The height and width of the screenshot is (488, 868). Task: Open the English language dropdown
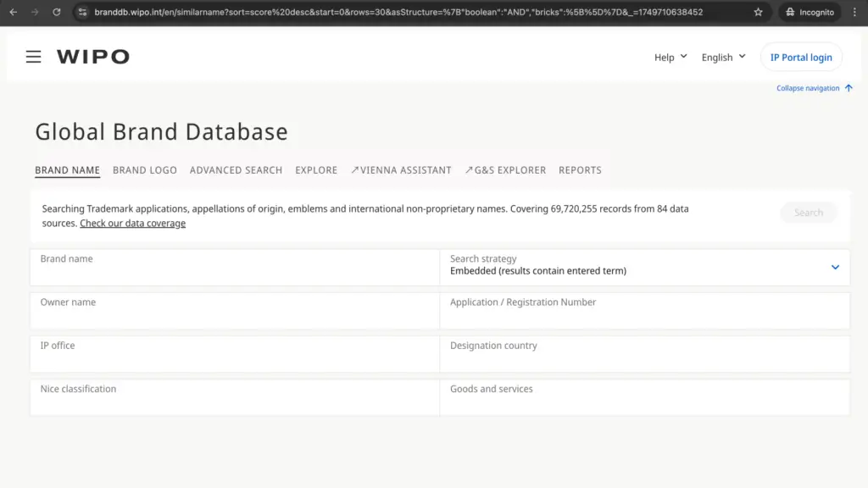click(x=724, y=57)
